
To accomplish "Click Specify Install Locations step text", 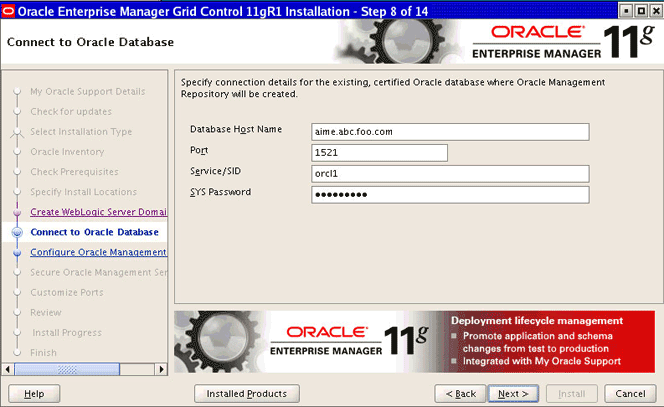I will (x=83, y=192).
